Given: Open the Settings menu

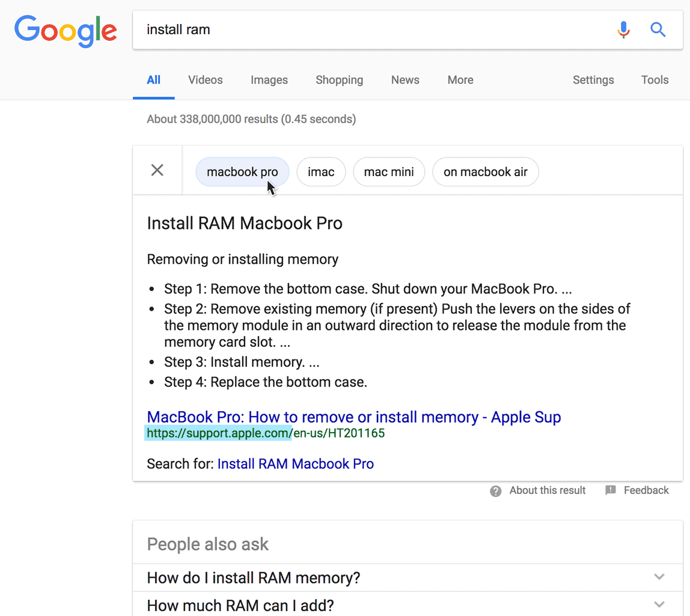Looking at the screenshot, I should 593,79.
